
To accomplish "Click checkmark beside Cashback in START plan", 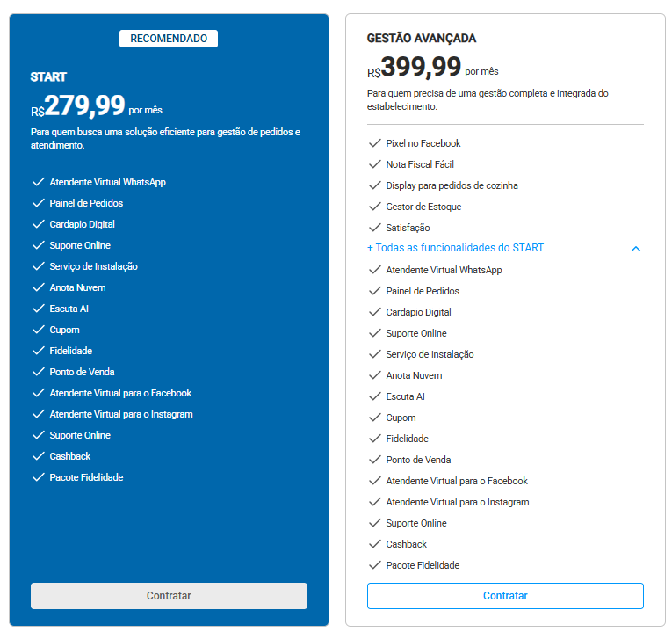I will [39, 456].
